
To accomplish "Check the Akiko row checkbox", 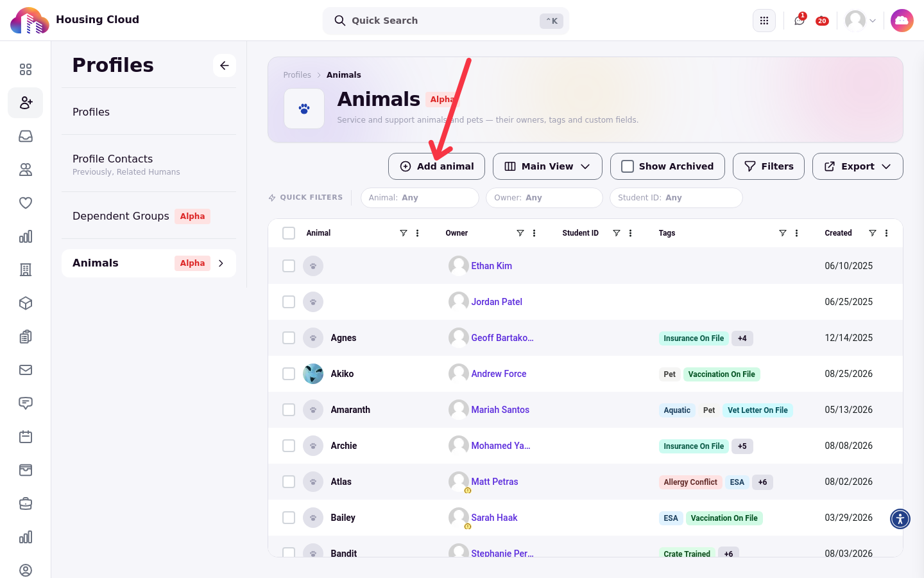I will pos(289,374).
